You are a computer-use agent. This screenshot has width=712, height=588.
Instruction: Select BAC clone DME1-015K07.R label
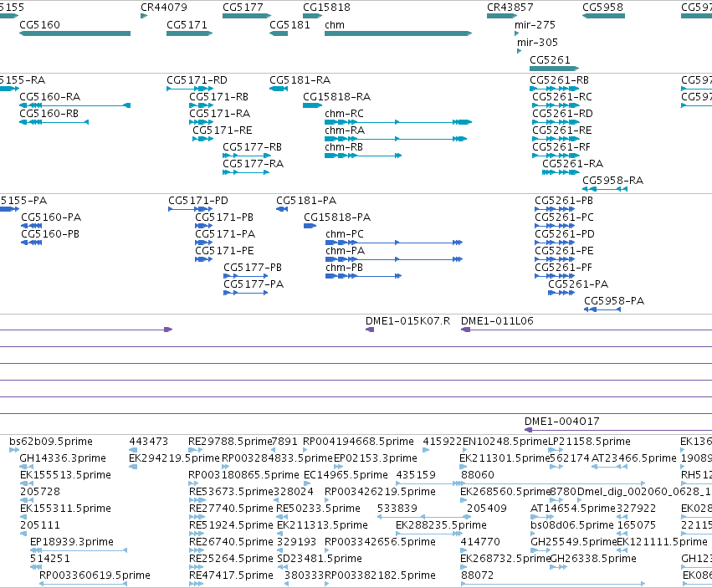pos(407,321)
